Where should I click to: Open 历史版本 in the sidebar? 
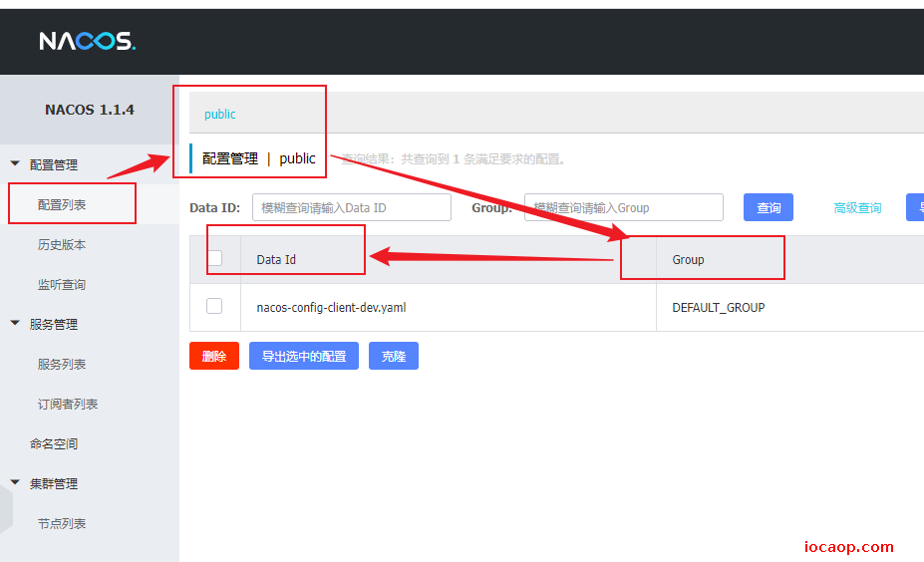pos(62,244)
